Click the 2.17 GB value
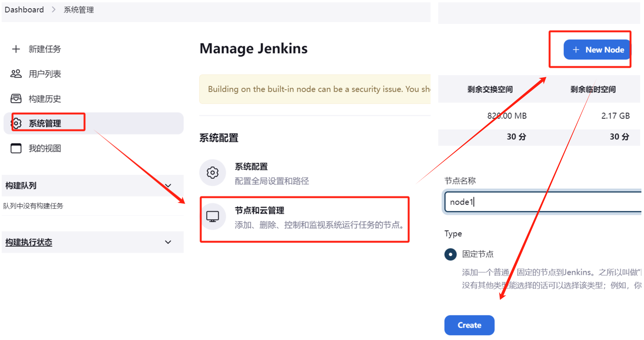 615,116
